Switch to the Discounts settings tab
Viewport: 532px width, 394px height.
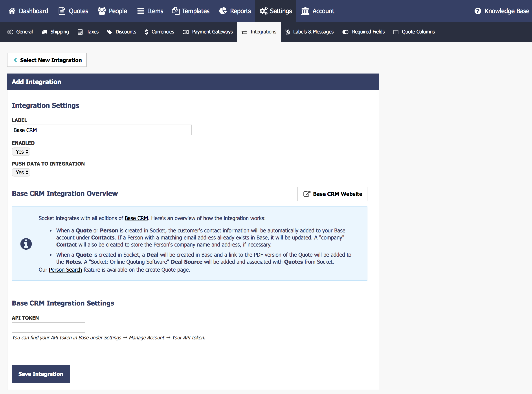click(x=121, y=32)
